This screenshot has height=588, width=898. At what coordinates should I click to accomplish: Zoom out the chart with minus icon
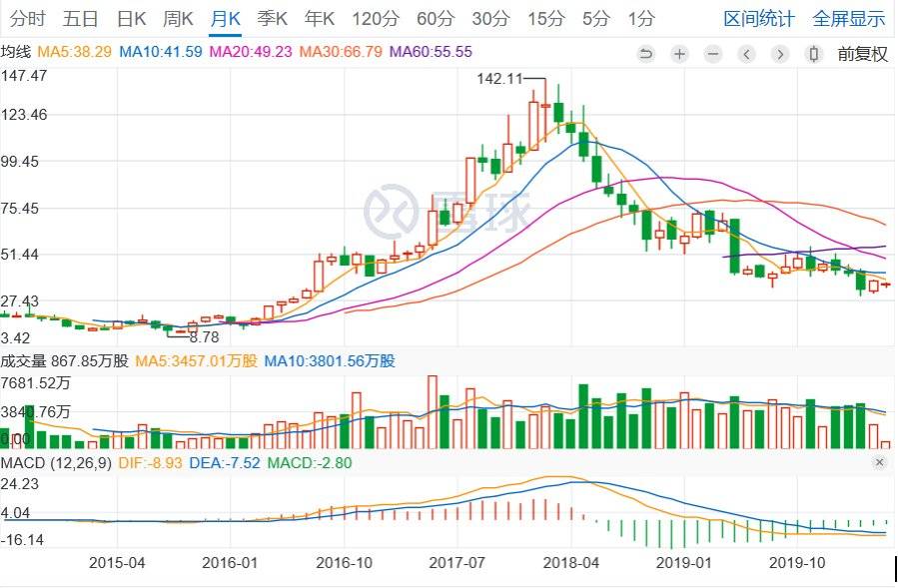point(713,54)
